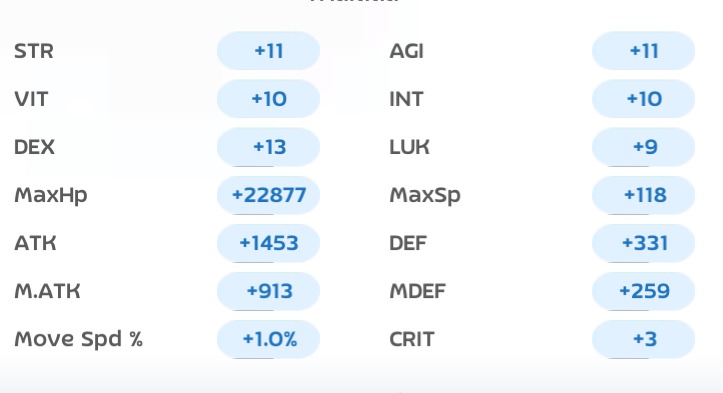723x393 pixels.
Task: Click the MDEF stat label
Action: 417,291
